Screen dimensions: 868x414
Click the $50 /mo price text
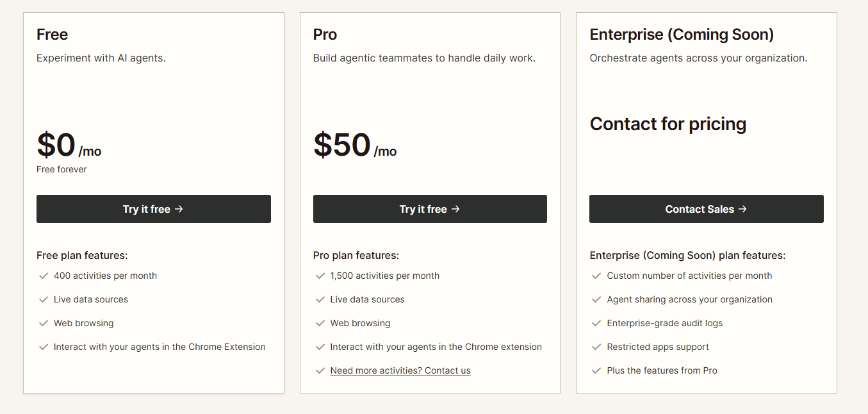pos(355,145)
